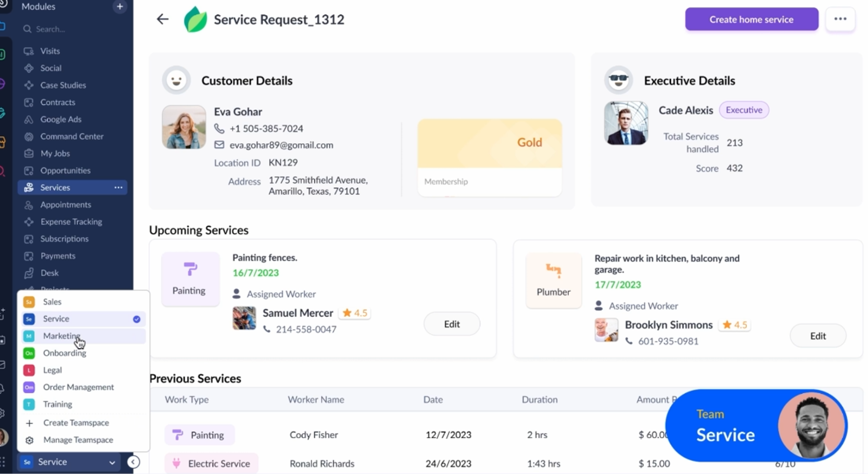
Task: Click Work Type column header
Action: (187, 399)
